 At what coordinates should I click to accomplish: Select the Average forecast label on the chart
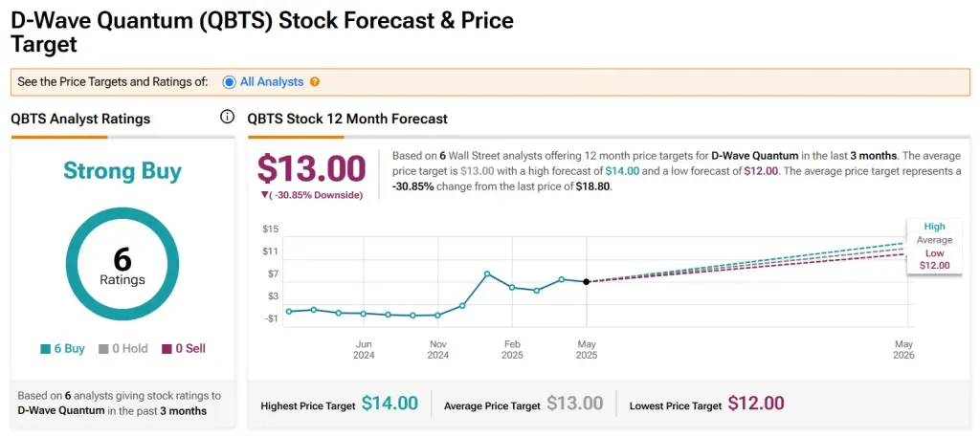pyautogui.click(x=934, y=240)
